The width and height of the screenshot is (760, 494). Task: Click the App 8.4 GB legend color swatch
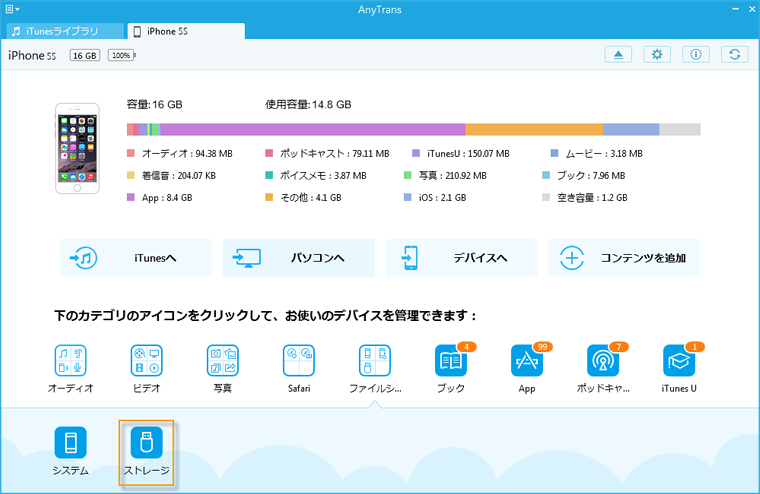(130, 197)
